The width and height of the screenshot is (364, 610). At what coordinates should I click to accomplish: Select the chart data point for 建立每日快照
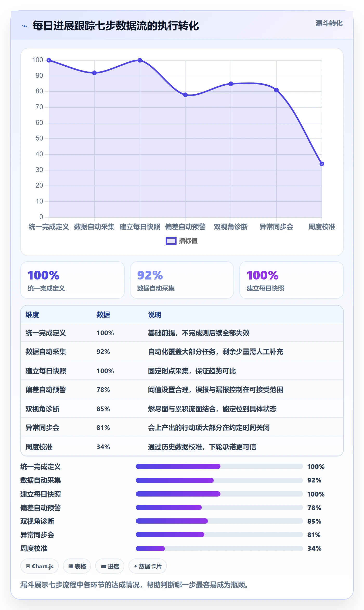pos(140,60)
